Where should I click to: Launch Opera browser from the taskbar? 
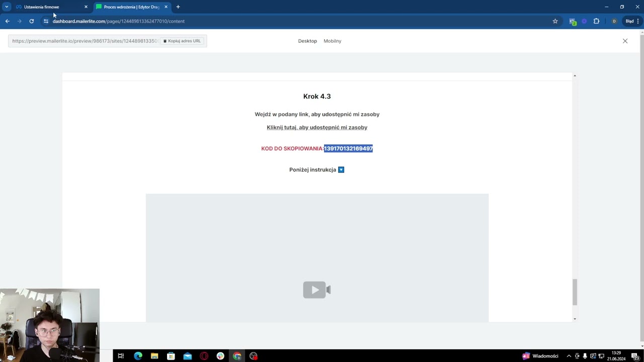[x=204, y=356]
